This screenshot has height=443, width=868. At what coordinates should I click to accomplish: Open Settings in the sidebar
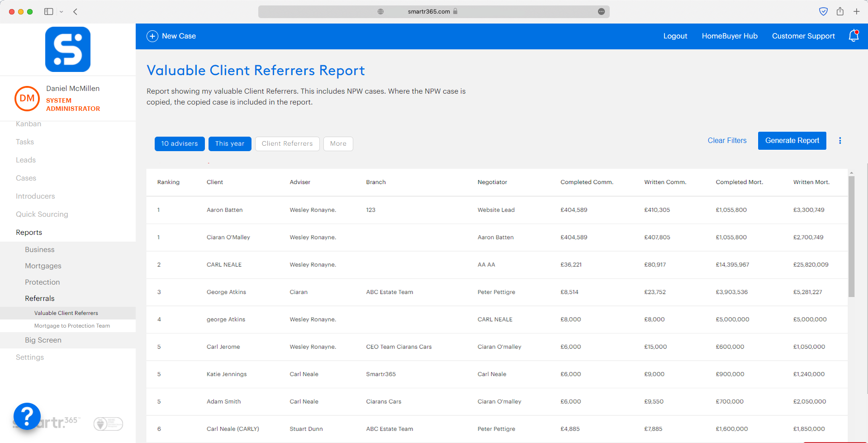tap(30, 357)
